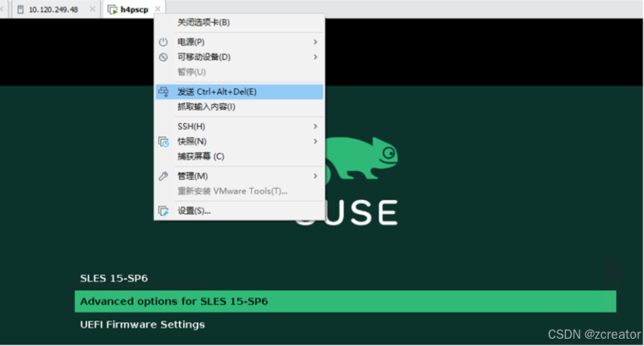Choose 抓取输入内容(I) menu entry
Screen dimensions: 644x346
pos(240,107)
